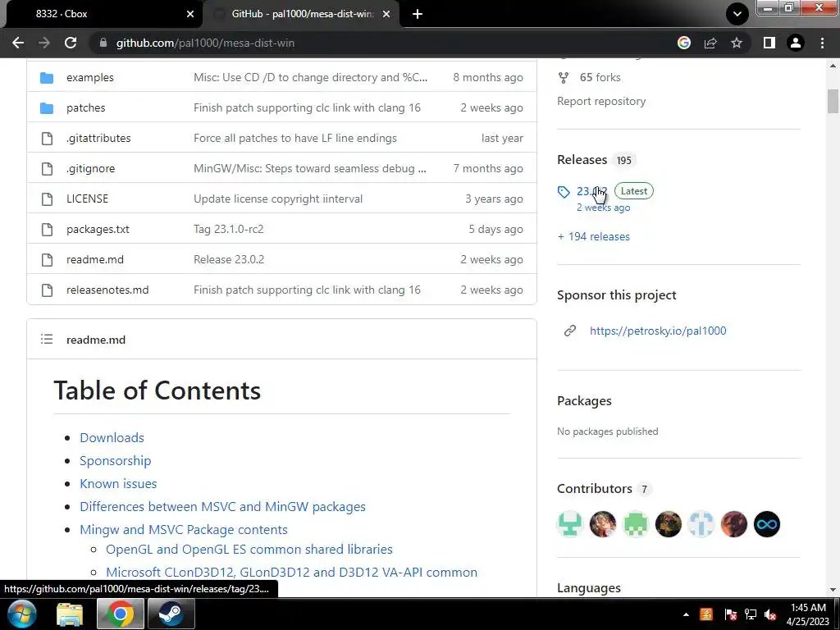The width and height of the screenshot is (840, 630).
Task: Click the LICENSE file icon
Action: [x=47, y=199]
